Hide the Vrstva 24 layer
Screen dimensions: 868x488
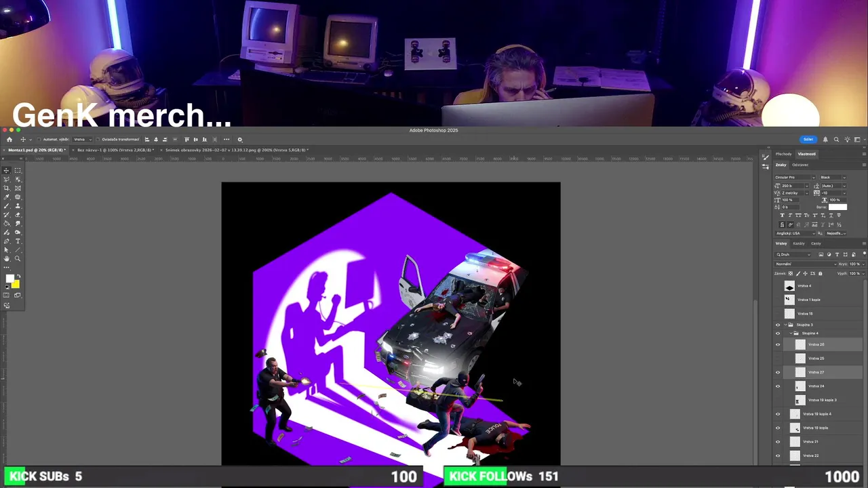click(x=778, y=386)
